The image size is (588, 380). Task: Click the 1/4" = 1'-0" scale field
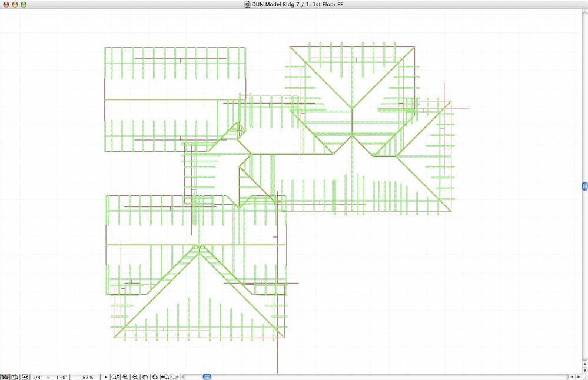point(50,377)
